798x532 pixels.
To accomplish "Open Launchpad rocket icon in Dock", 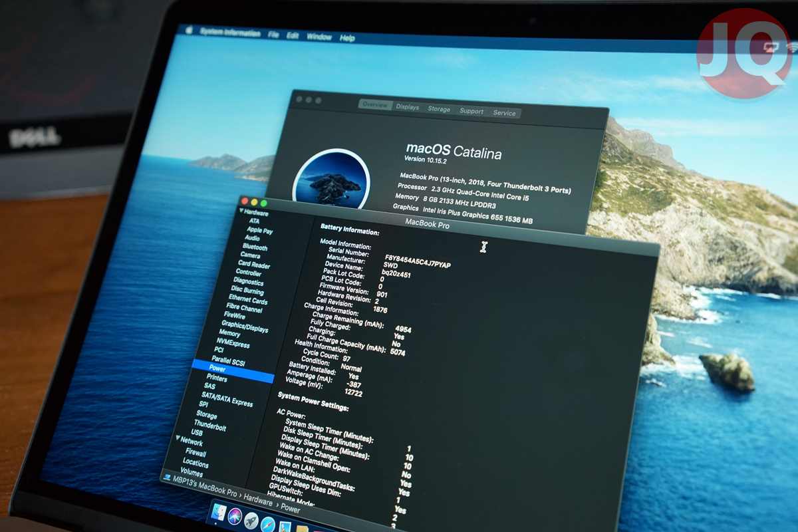I will point(251,521).
